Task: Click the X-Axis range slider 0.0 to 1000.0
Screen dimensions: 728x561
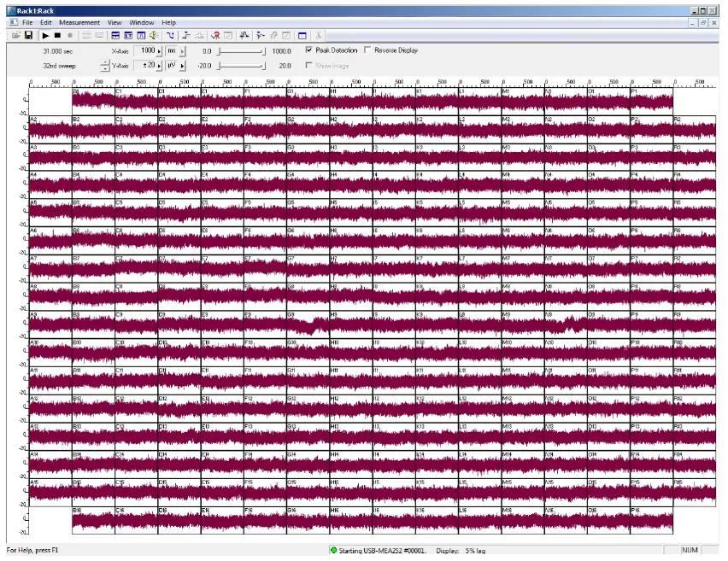Action: (x=242, y=51)
